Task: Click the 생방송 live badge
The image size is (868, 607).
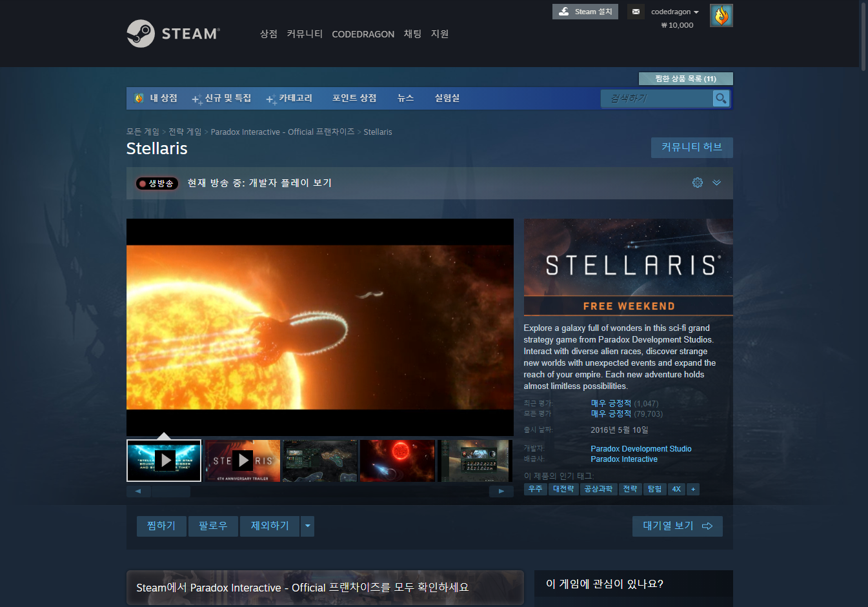Action: [157, 183]
